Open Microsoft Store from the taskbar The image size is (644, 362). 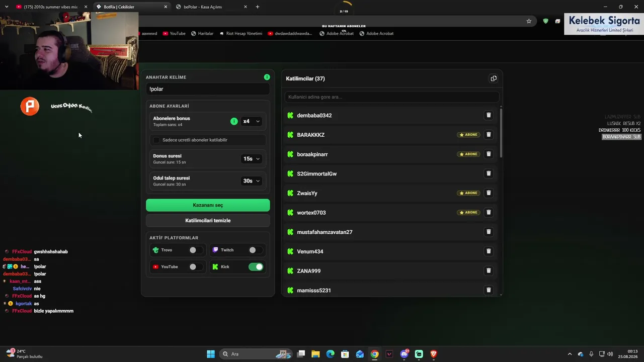(x=345, y=354)
